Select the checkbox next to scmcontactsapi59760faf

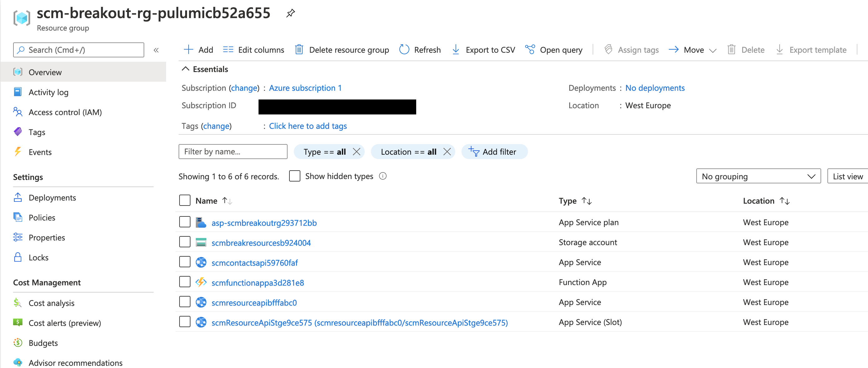[x=185, y=262]
